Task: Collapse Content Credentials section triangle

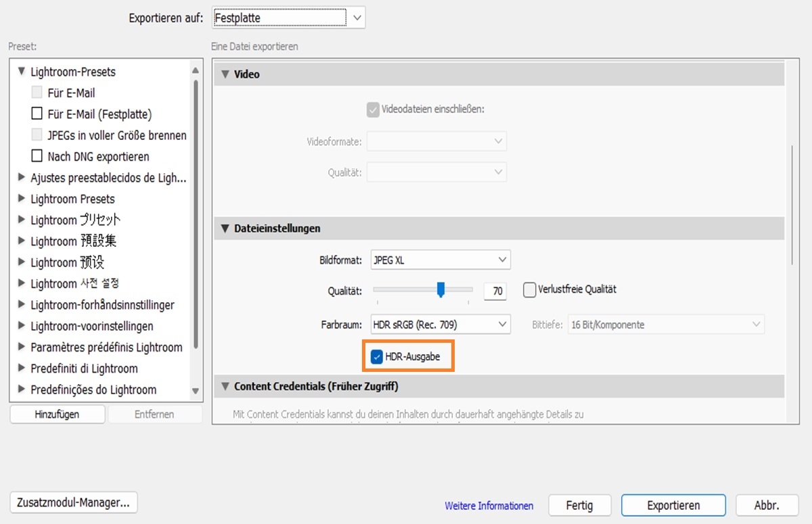Action: 225,387
